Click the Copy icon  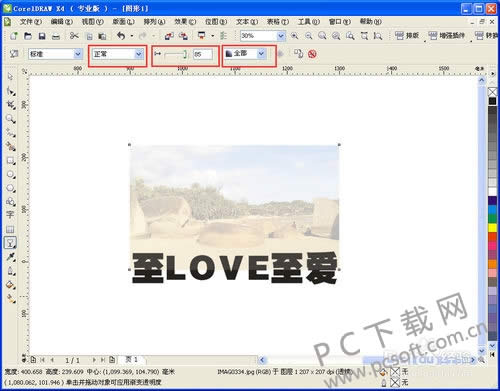pyautogui.click(x=89, y=36)
